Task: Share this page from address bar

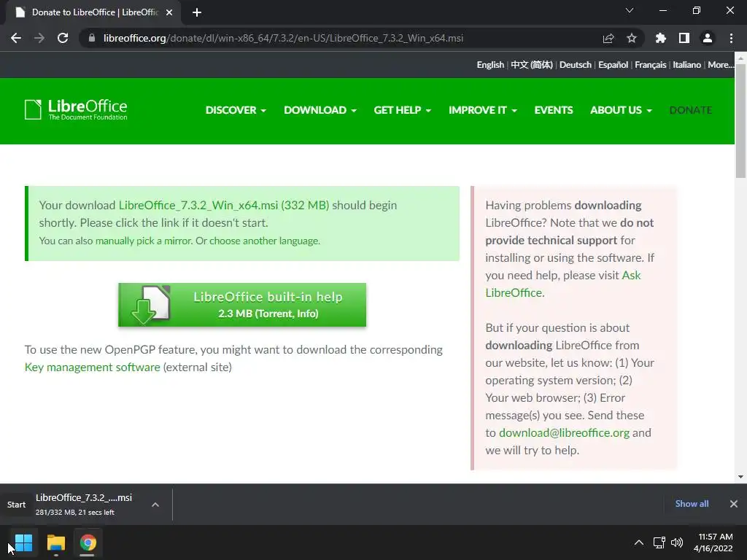Action: tap(608, 38)
